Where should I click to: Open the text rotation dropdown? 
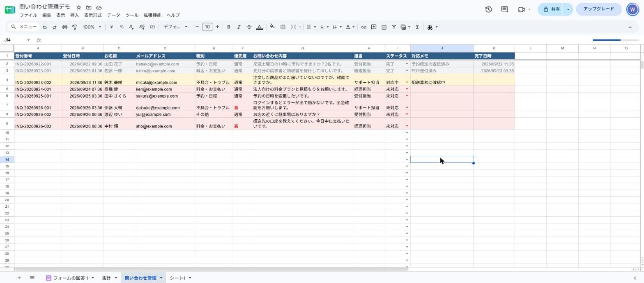[x=350, y=27]
